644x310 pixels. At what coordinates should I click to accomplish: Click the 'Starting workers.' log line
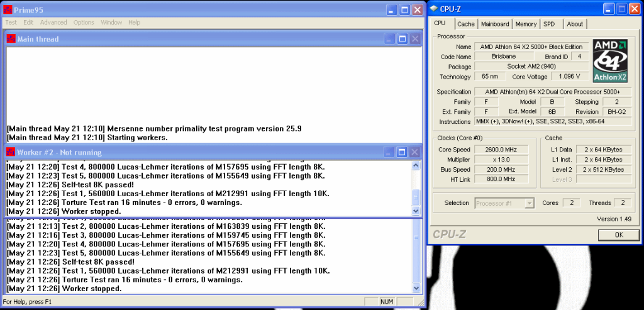(87, 138)
